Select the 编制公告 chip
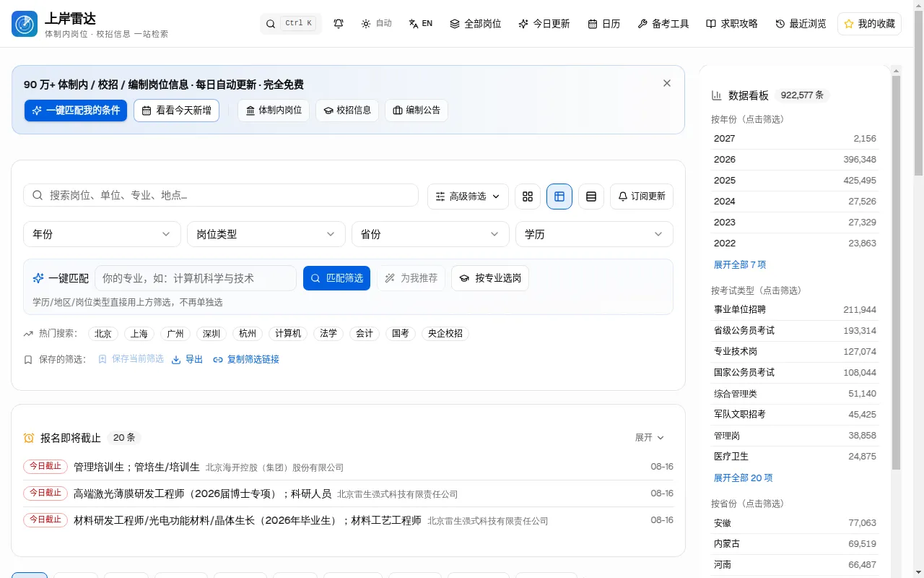 tap(417, 111)
